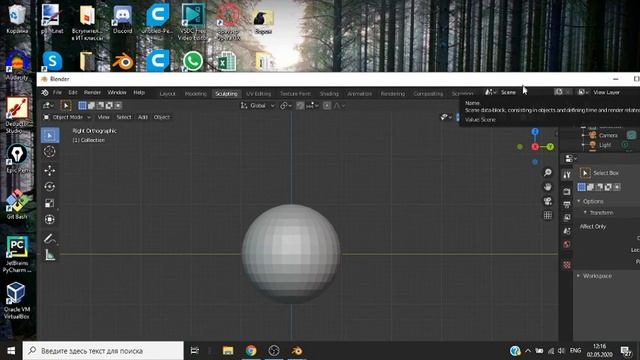Open the Render menu
The width and height of the screenshot is (640, 360).
92,93
